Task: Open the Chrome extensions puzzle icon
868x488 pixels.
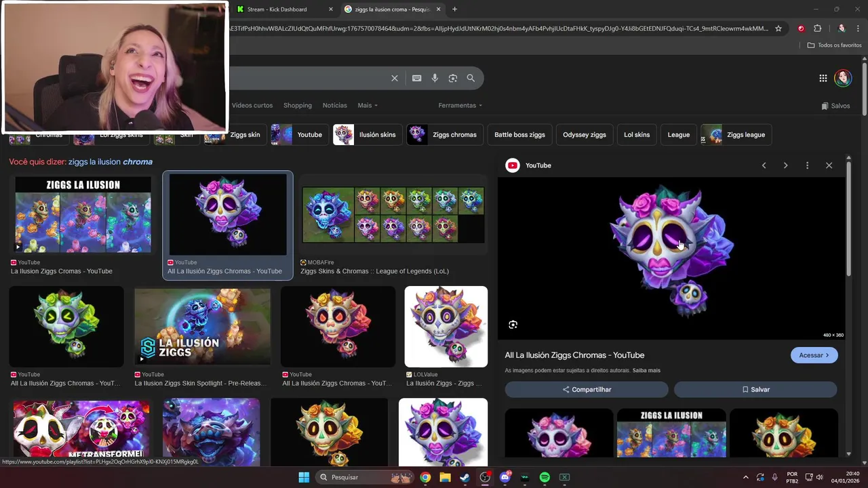Action: pyautogui.click(x=817, y=28)
